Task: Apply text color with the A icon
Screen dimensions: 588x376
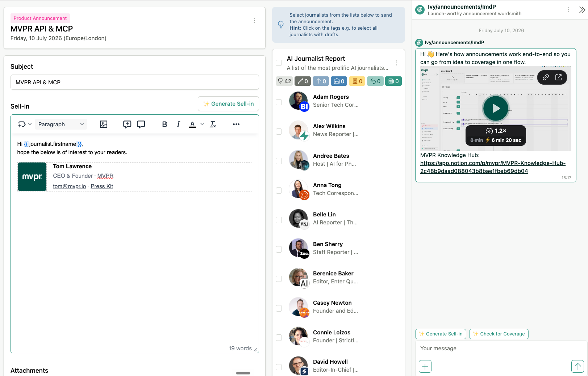Action: [x=192, y=124]
